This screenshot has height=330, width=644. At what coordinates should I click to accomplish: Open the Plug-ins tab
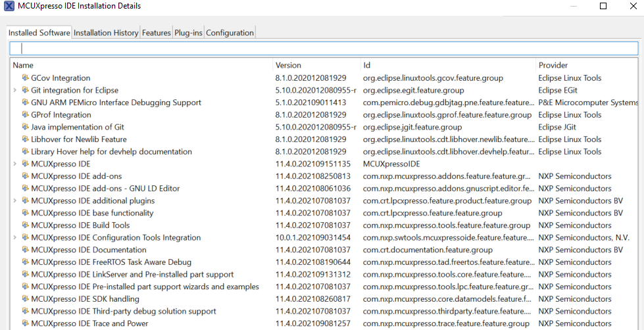[189, 33]
